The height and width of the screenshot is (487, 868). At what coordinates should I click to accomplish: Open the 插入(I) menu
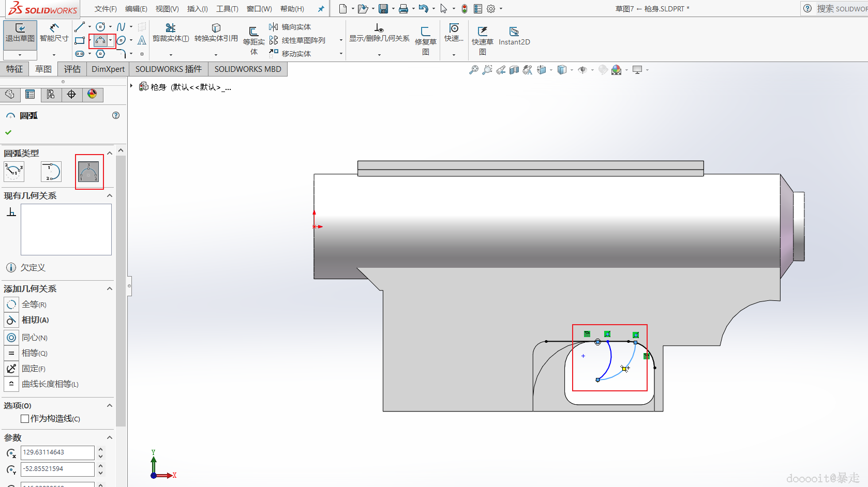pos(197,9)
